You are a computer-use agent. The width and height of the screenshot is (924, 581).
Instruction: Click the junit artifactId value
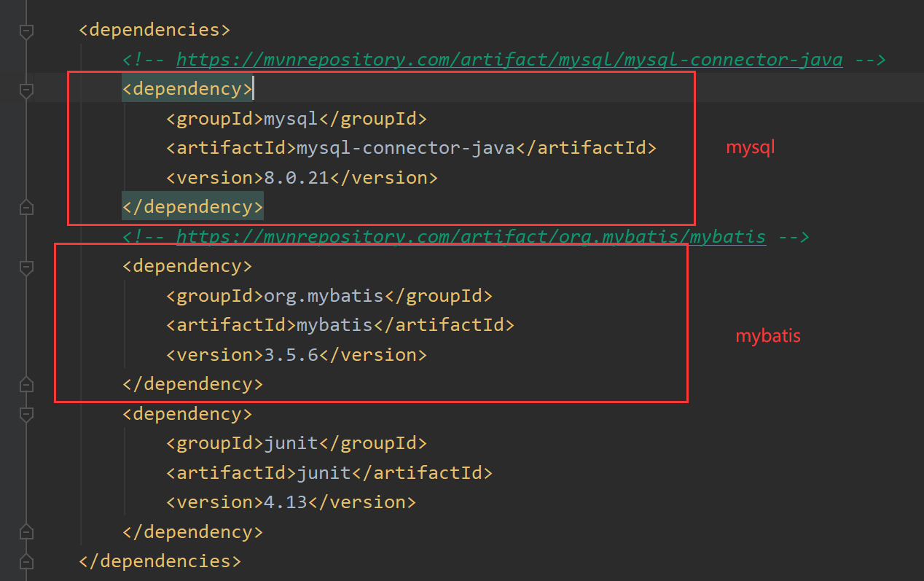click(x=324, y=472)
